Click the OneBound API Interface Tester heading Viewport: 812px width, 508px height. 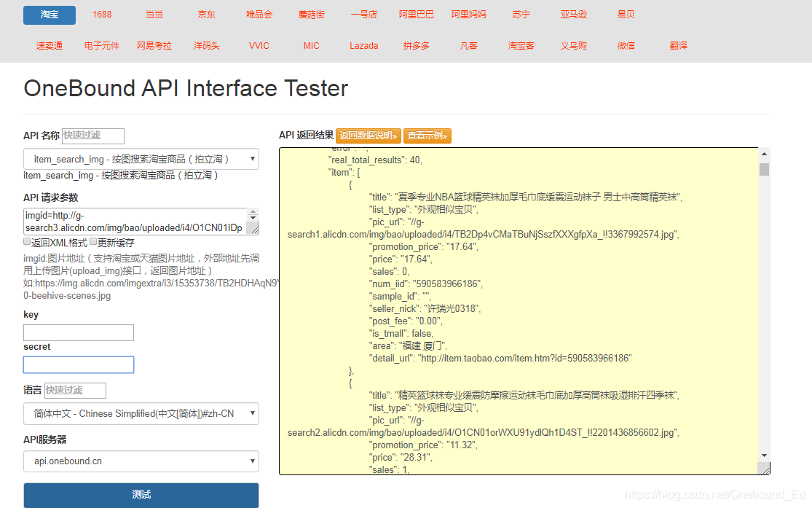click(186, 89)
